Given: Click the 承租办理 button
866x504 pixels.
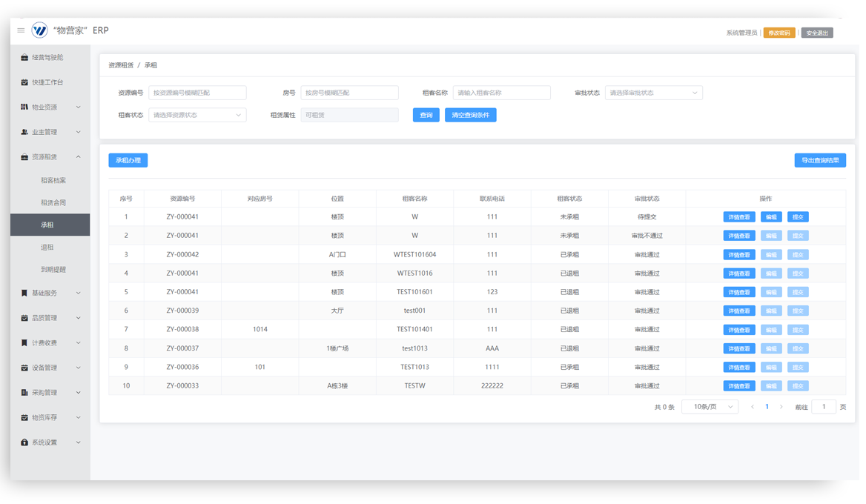Looking at the screenshot, I should click(x=128, y=161).
